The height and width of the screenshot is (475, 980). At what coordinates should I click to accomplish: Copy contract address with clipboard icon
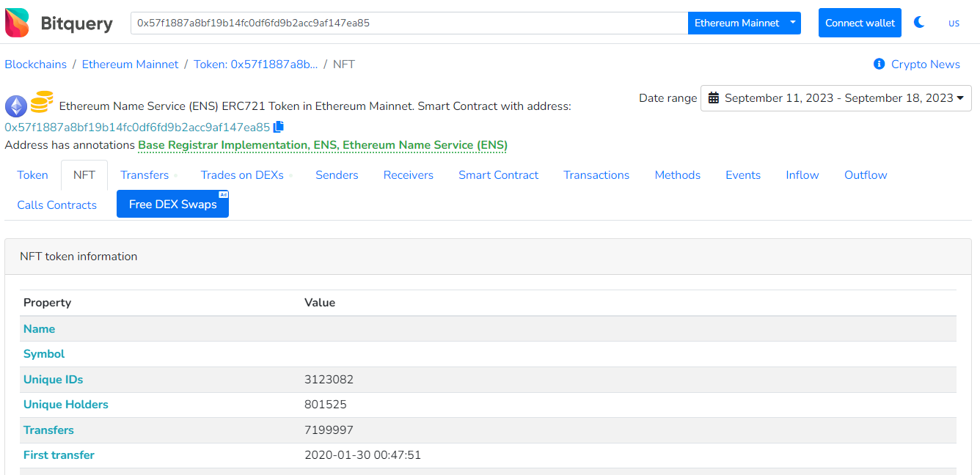279,127
